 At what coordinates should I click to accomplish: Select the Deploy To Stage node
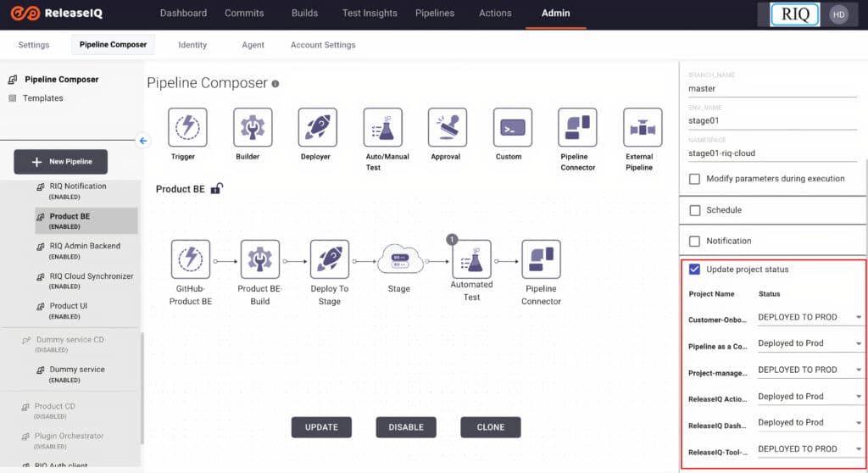(330, 259)
